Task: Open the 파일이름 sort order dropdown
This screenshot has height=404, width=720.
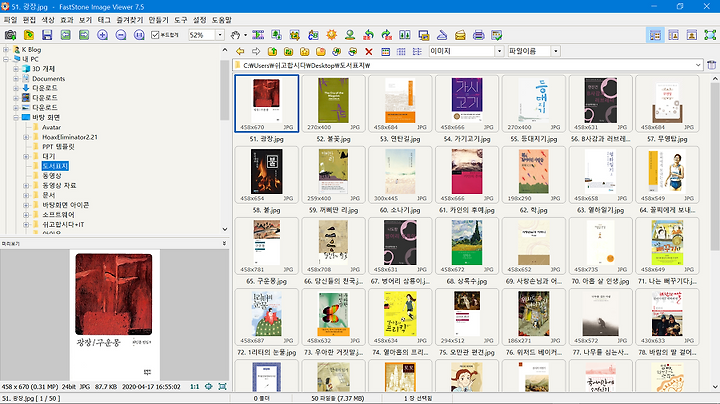Action: tap(556, 51)
